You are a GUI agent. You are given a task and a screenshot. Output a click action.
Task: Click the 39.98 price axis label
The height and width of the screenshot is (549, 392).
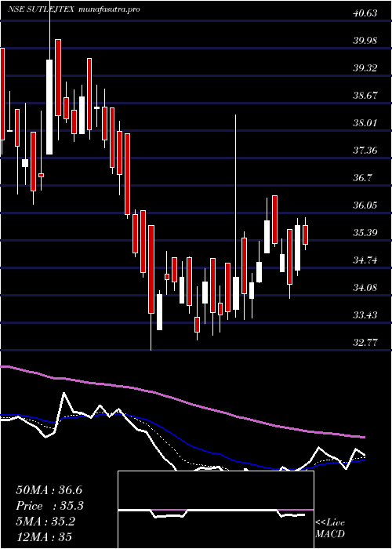click(365, 41)
